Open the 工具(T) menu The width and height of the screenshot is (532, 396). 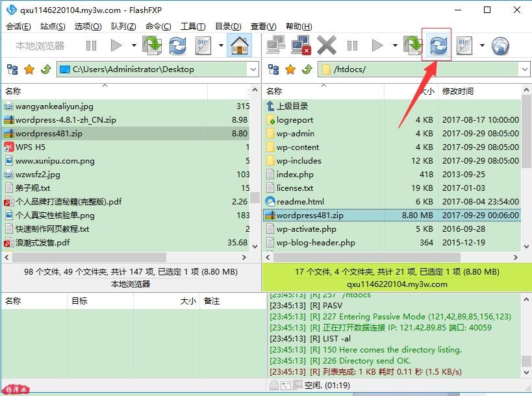pyautogui.click(x=193, y=27)
